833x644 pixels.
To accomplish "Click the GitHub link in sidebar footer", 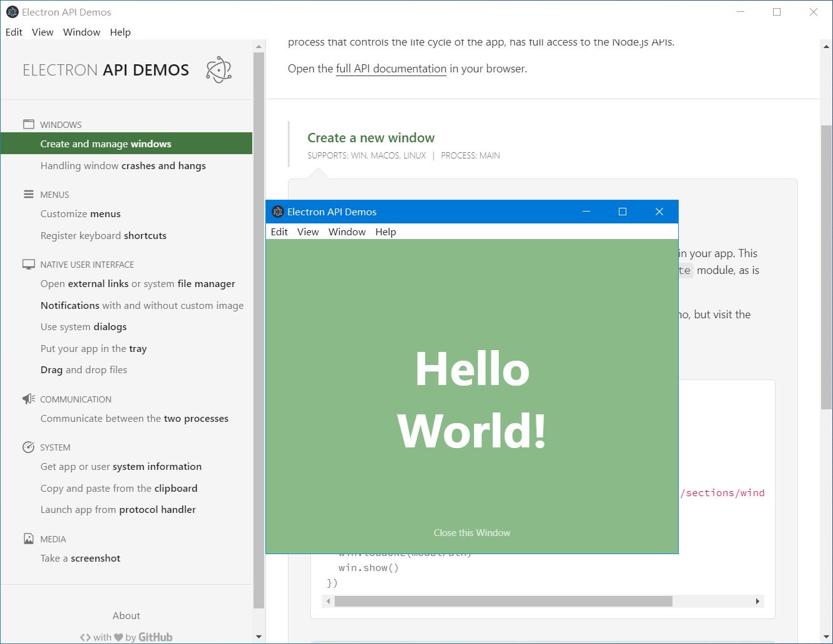I will pyautogui.click(x=155, y=637).
